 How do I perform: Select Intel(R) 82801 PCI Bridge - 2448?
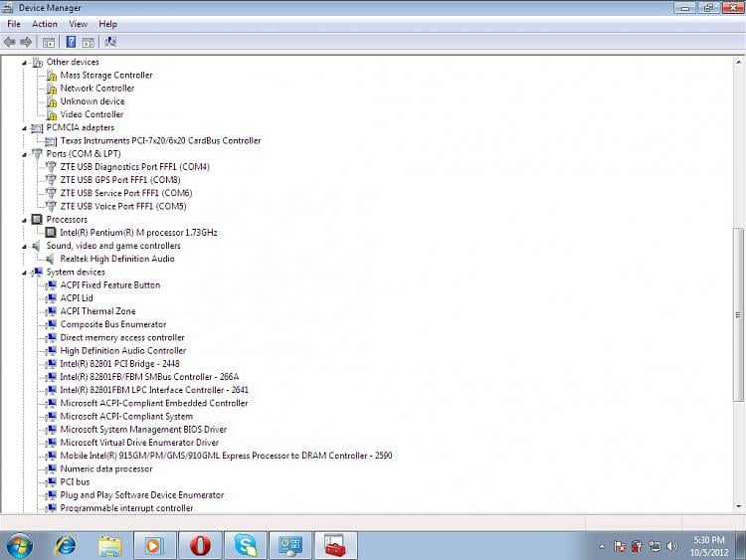point(119,364)
